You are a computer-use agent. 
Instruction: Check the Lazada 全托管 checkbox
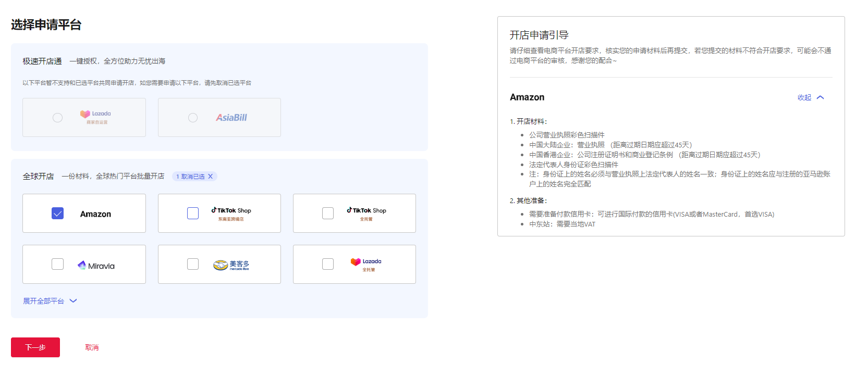click(328, 264)
